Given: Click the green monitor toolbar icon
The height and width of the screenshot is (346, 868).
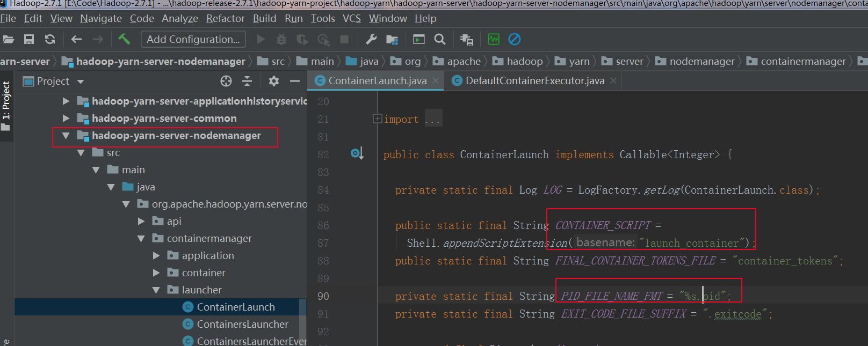Looking at the screenshot, I should tap(493, 39).
